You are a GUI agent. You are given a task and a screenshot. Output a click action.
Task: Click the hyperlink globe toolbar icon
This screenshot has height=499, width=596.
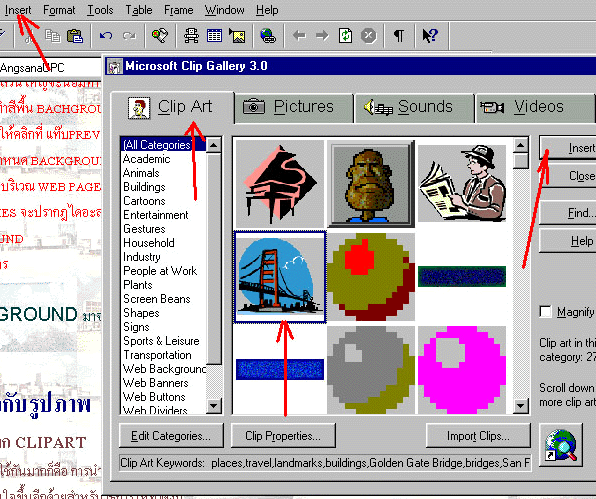pos(268,36)
